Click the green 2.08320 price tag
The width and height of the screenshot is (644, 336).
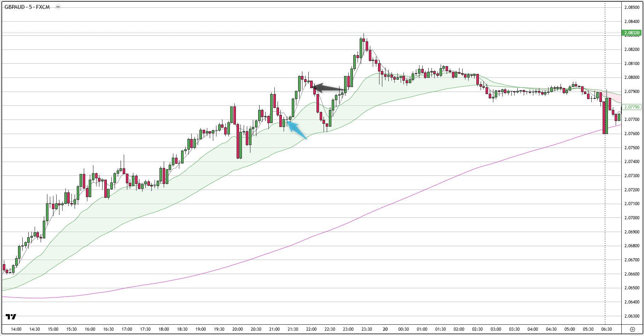click(x=632, y=33)
